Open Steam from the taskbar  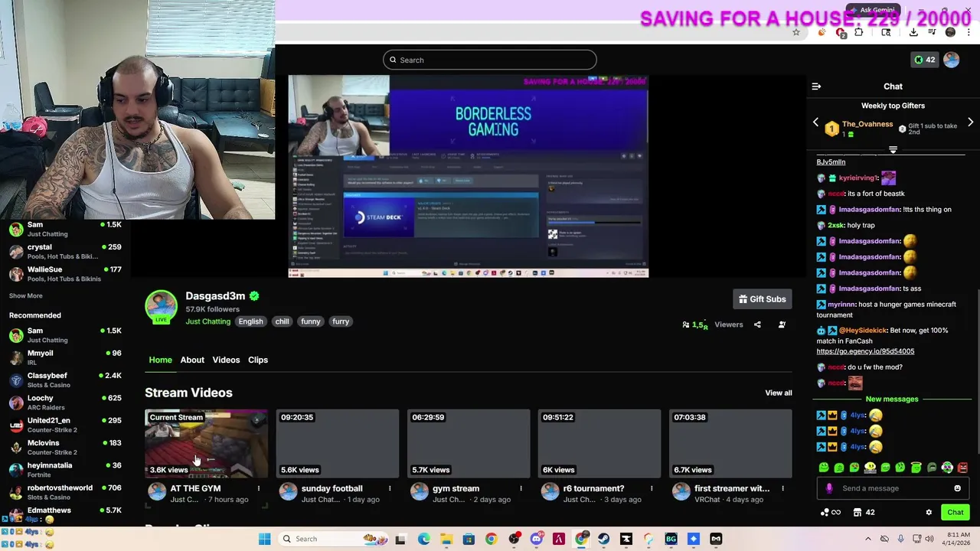(x=604, y=539)
